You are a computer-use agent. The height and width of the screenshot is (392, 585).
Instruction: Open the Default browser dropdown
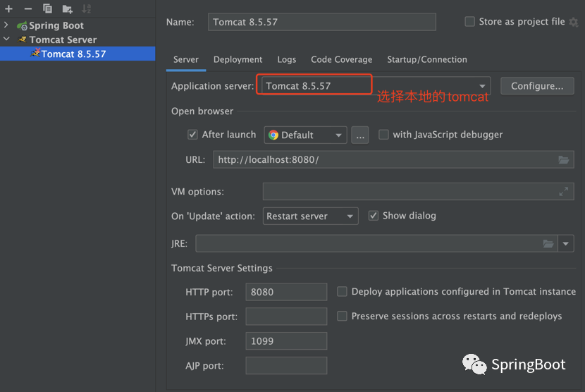338,135
